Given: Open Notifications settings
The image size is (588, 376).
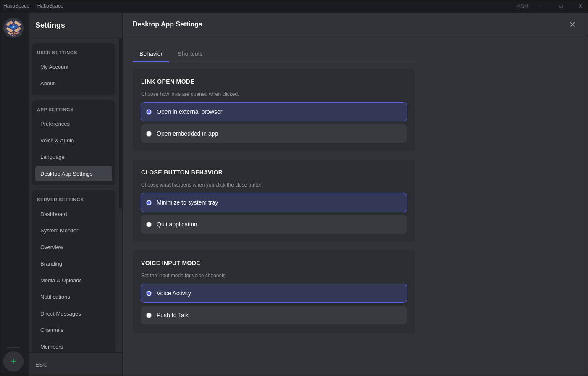Looking at the screenshot, I should click(x=55, y=297).
